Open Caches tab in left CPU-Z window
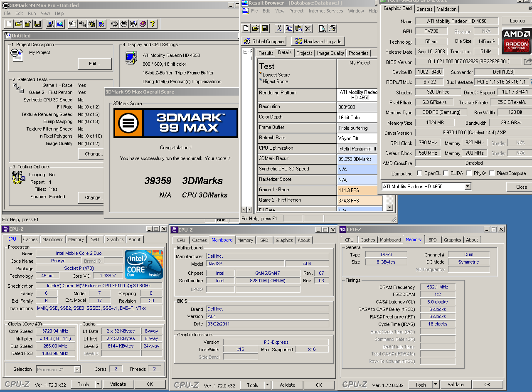The width and height of the screenshot is (532, 392). 30,239
